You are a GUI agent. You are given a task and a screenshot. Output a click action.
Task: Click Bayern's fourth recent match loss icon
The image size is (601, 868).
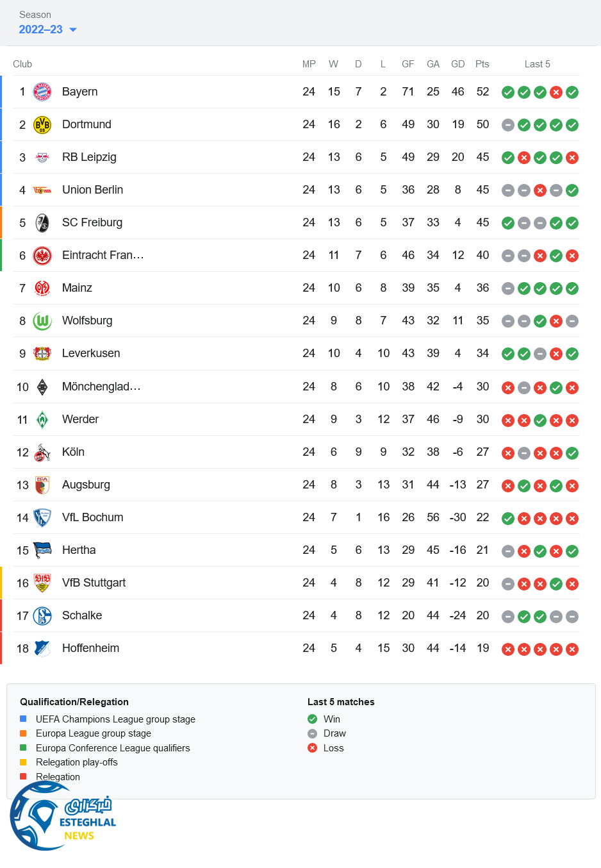click(556, 92)
